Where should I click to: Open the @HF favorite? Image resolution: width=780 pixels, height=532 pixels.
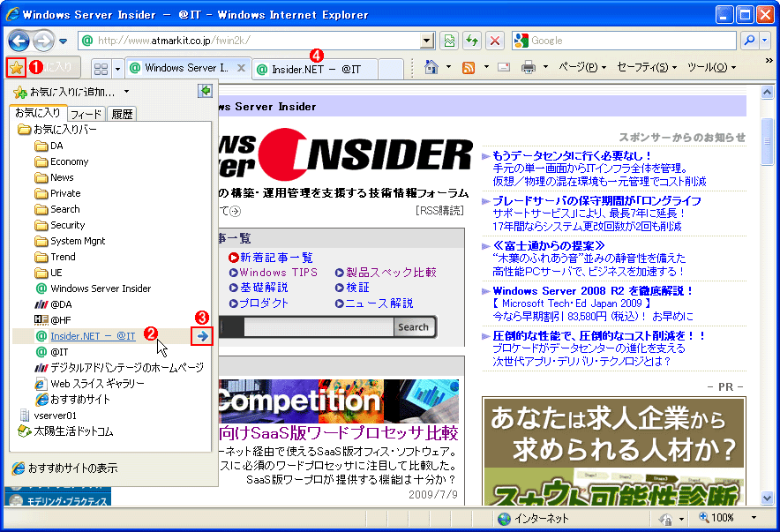53,320
